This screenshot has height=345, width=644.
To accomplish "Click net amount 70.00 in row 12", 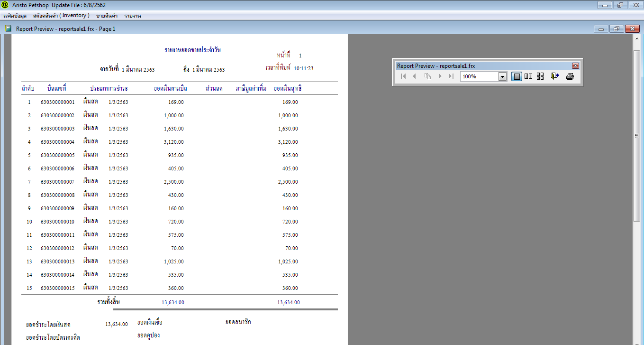I will click(x=291, y=248).
